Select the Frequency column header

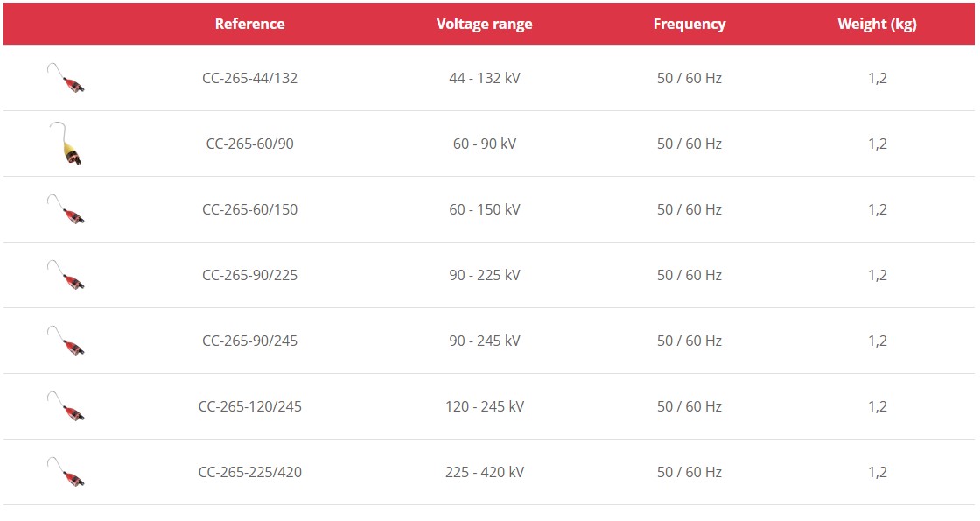click(689, 24)
